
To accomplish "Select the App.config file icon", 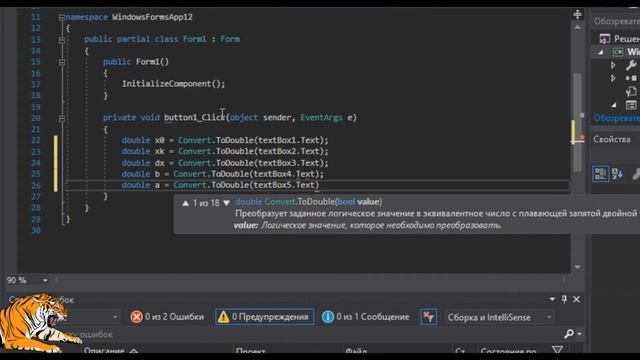I will [x=631, y=91].
